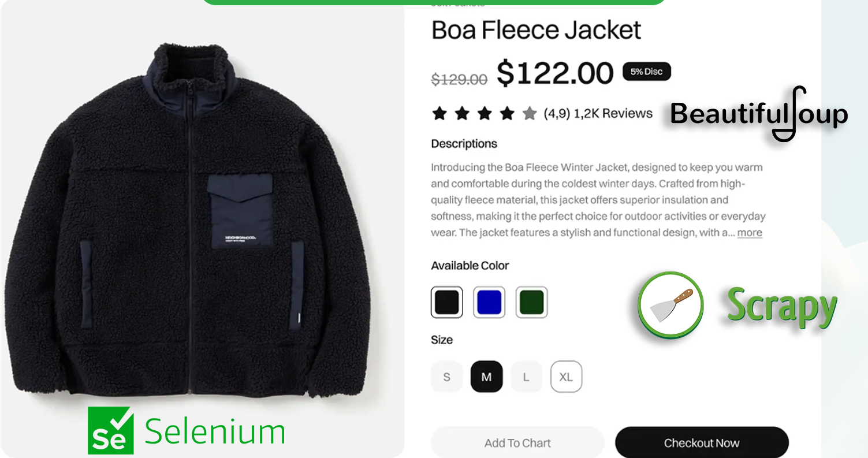
Task: Select size S
Action: pos(446,377)
